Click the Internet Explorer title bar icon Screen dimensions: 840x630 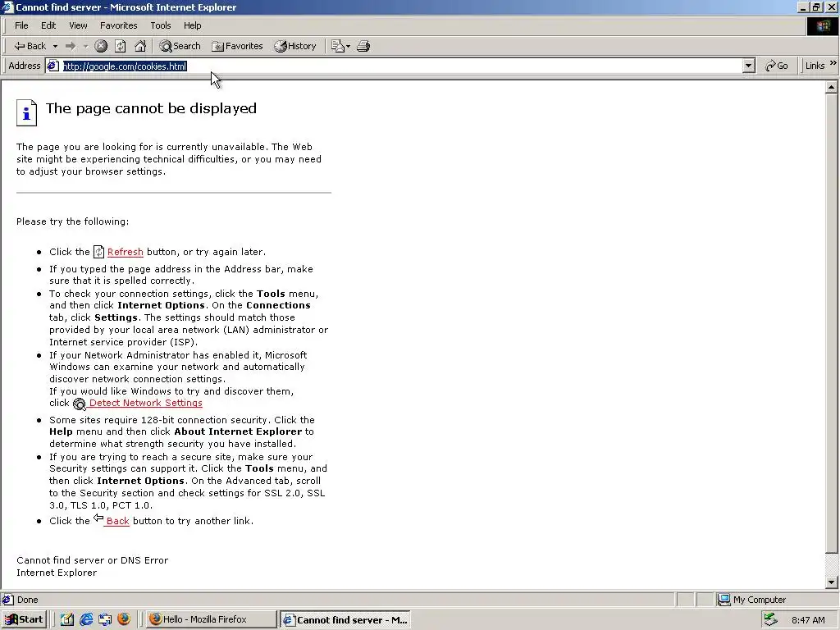pos(7,7)
